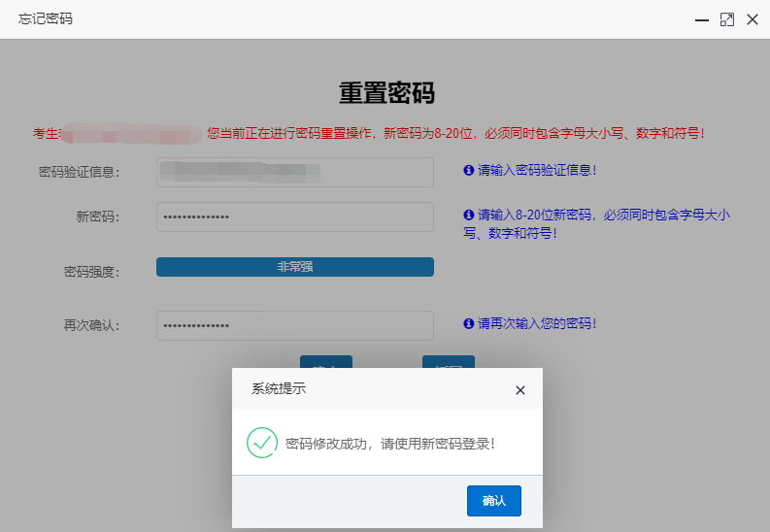The width and height of the screenshot is (770, 532).
Task: Click the 密码验证信息 input field
Action: (294, 172)
